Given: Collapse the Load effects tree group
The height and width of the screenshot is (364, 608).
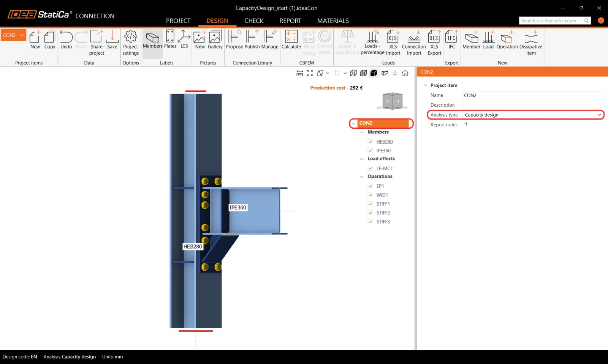Looking at the screenshot, I should point(362,159).
